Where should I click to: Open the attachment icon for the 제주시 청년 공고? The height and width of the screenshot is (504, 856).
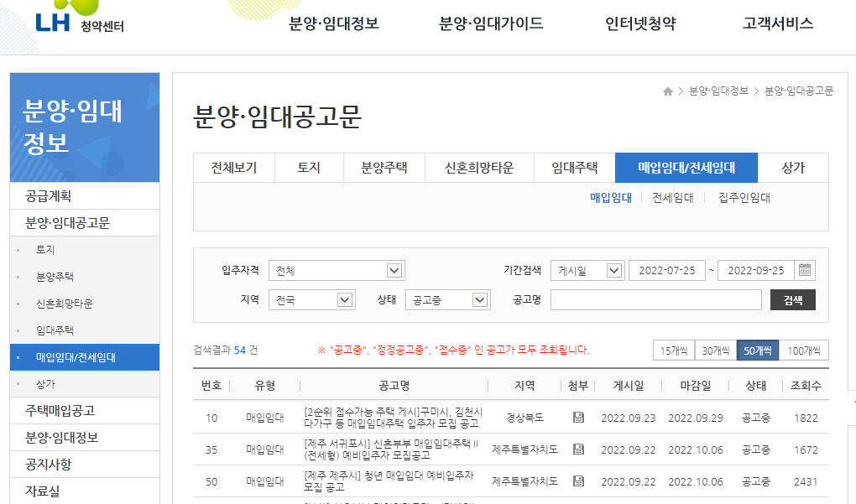578,481
